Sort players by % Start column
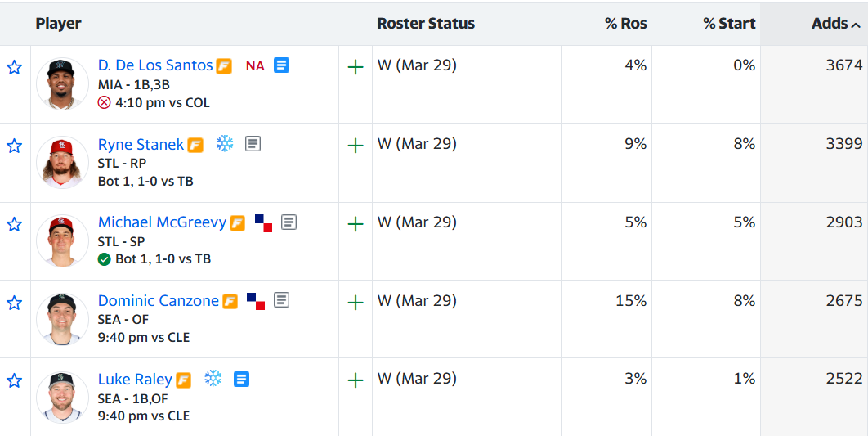 pos(728,24)
